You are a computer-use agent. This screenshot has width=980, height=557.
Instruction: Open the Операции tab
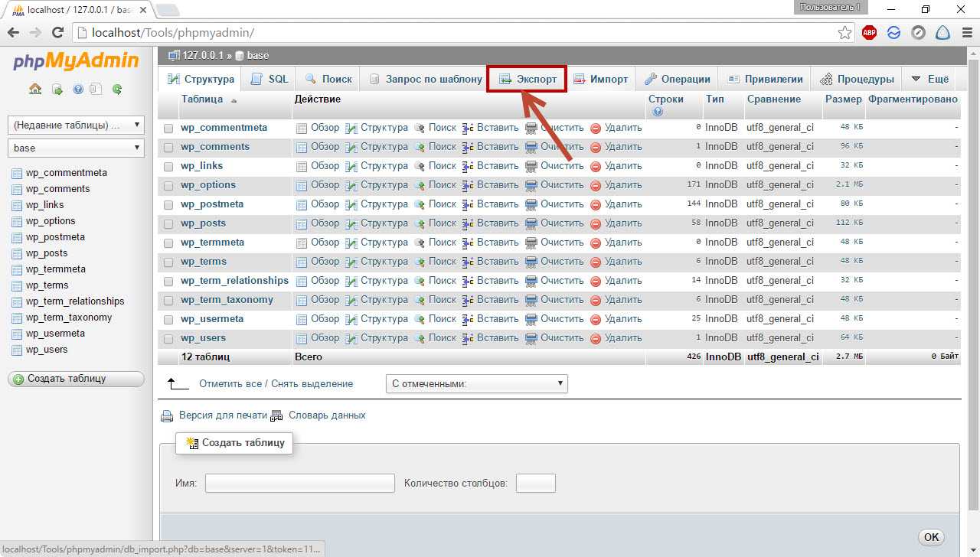[677, 79]
